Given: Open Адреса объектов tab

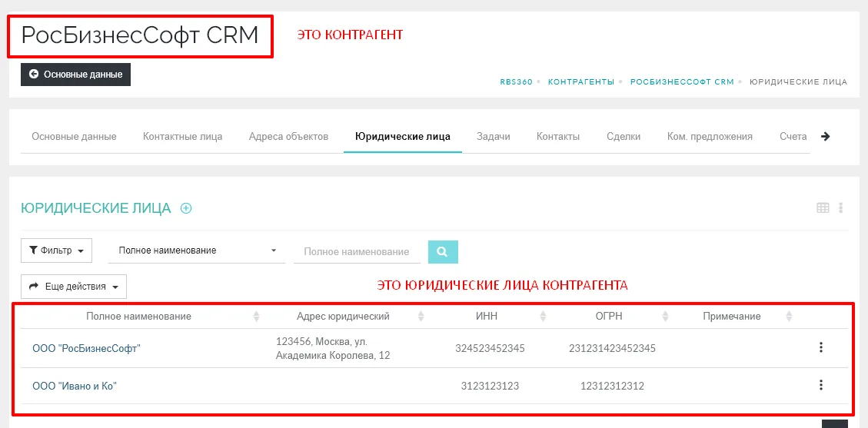Looking at the screenshot, I should pos(288,137).
